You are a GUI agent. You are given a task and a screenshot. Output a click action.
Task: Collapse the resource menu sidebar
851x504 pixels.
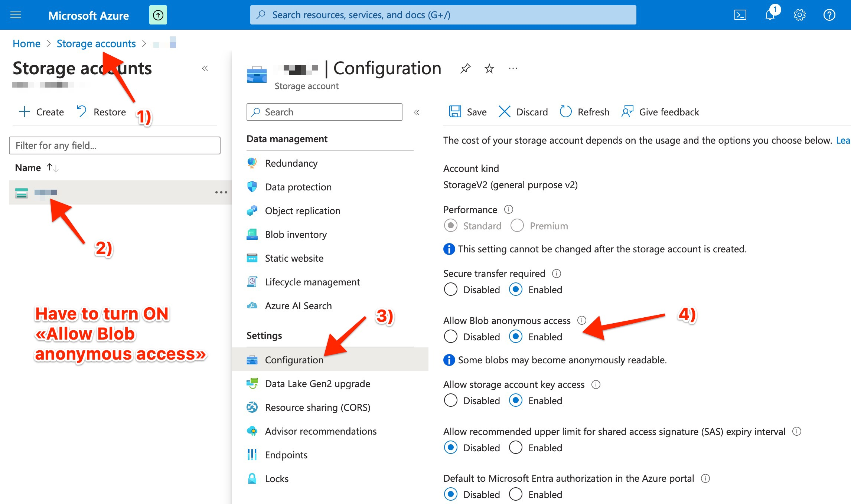(417, 112)
